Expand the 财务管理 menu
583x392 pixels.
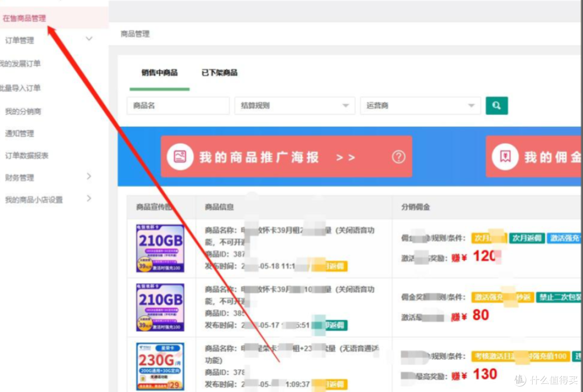[20, 178]
